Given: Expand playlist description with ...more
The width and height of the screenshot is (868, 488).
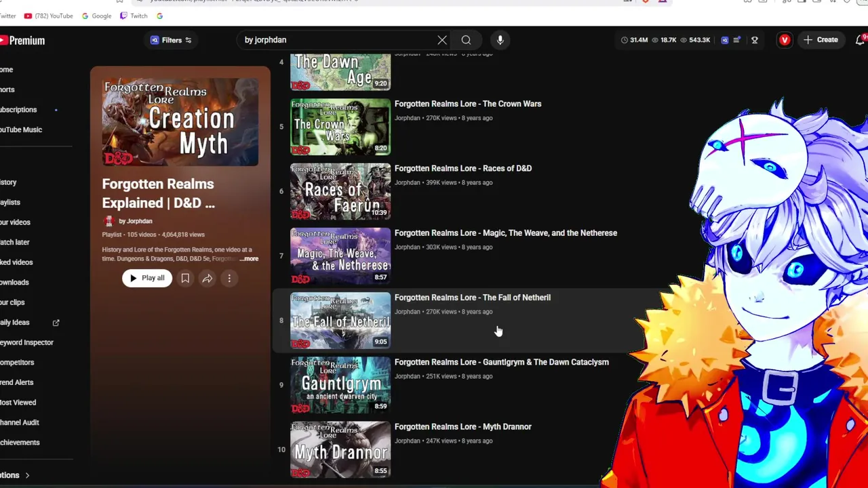Looking at the screenshot, I should (249, 259).
